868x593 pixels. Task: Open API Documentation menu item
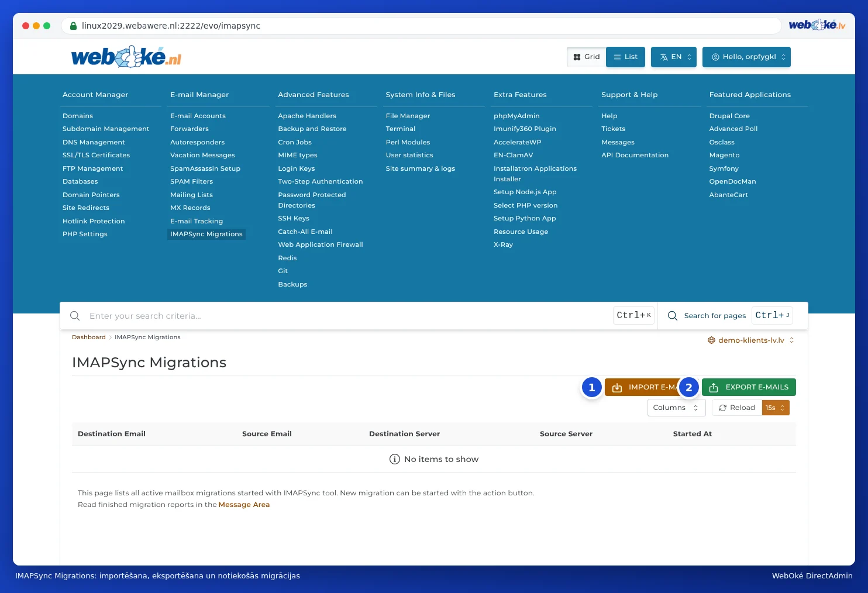(635, 155)
